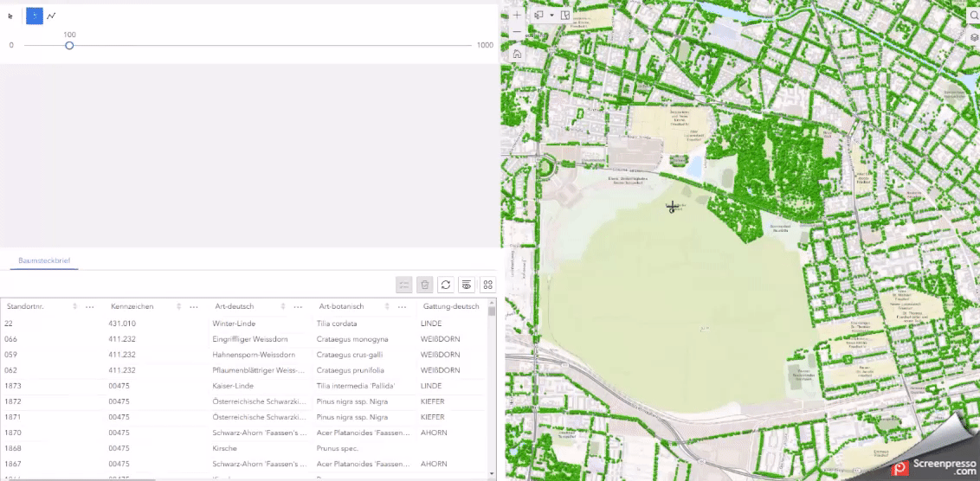Click the slider handle at value 100
Viewport: 980px width, 481px height.
pos(69,46)
